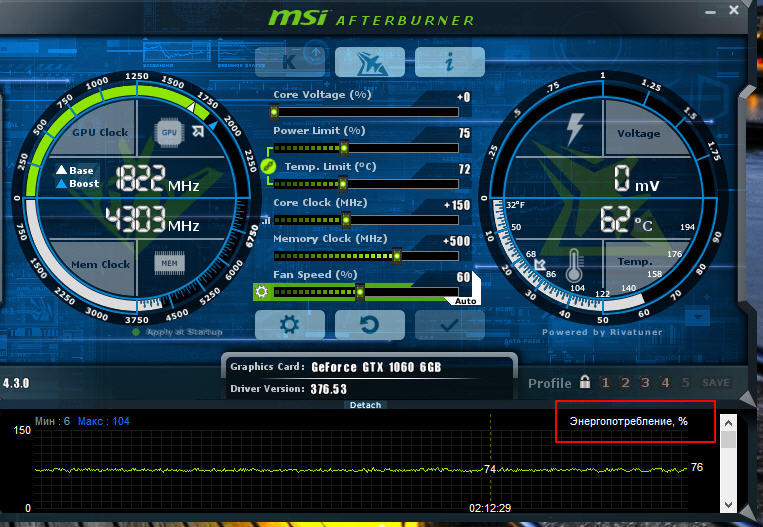Open settings with the gear button
This screenshot has width=763, height=527.
click(290, 325)
